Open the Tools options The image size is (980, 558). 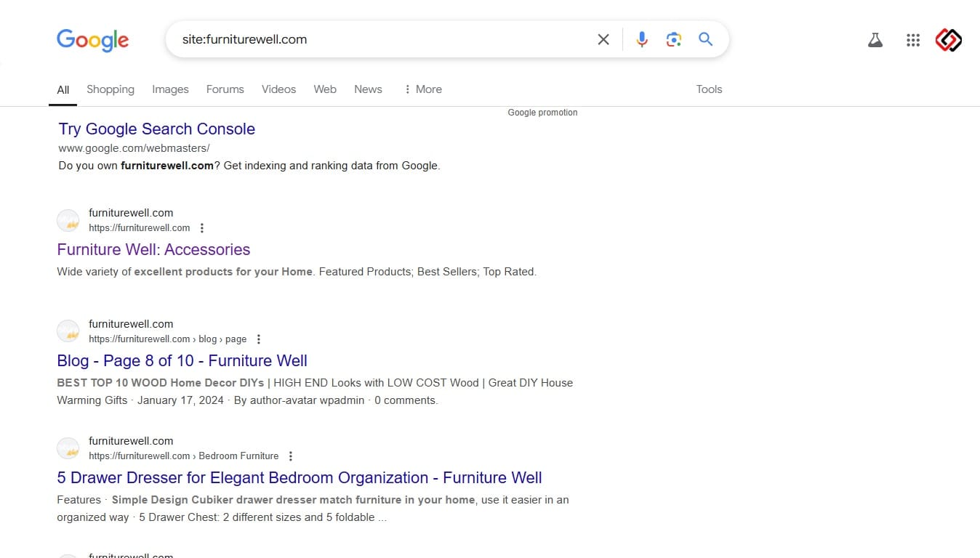coord(709,89)
